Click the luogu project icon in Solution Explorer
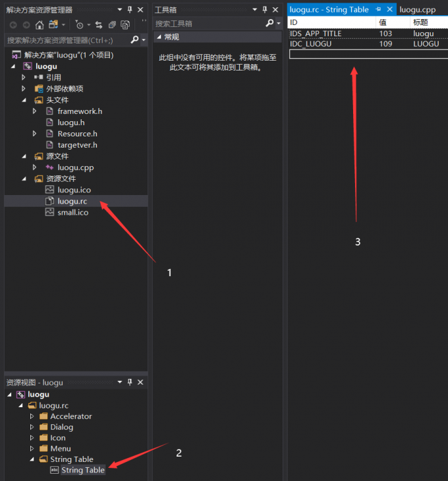The image size is (448, 481). (28, 67)
